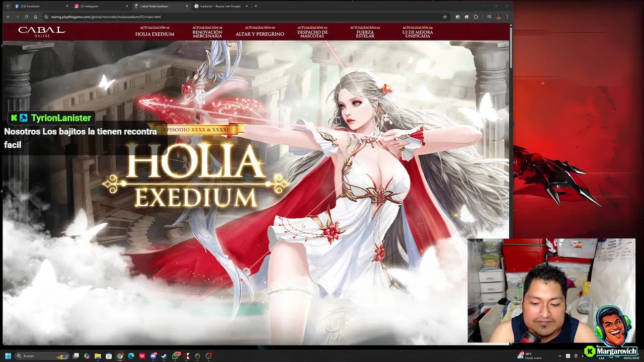Viewport: 644px width, 362px height.
Task: Open the Chrome profile avatar
Action: click(498, 17)
